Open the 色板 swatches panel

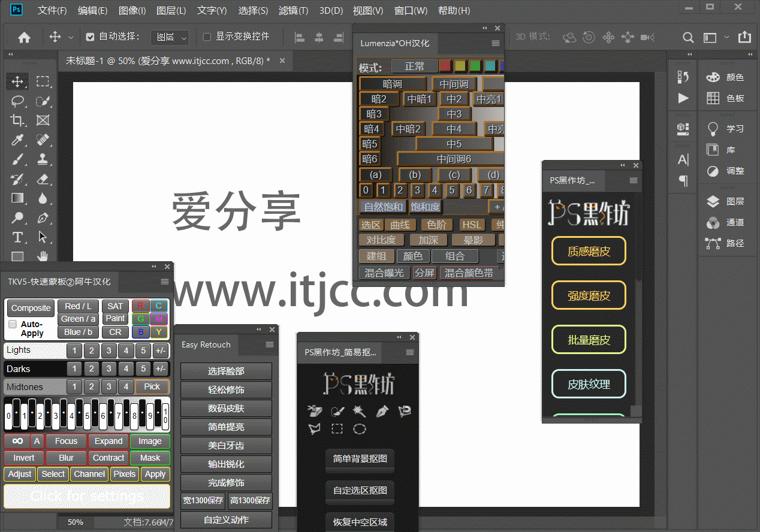[x=726, y=98]
